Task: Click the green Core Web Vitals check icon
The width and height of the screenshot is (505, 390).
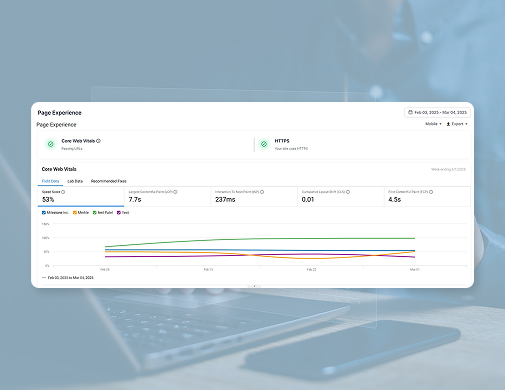Action: (x=51, y=144)
